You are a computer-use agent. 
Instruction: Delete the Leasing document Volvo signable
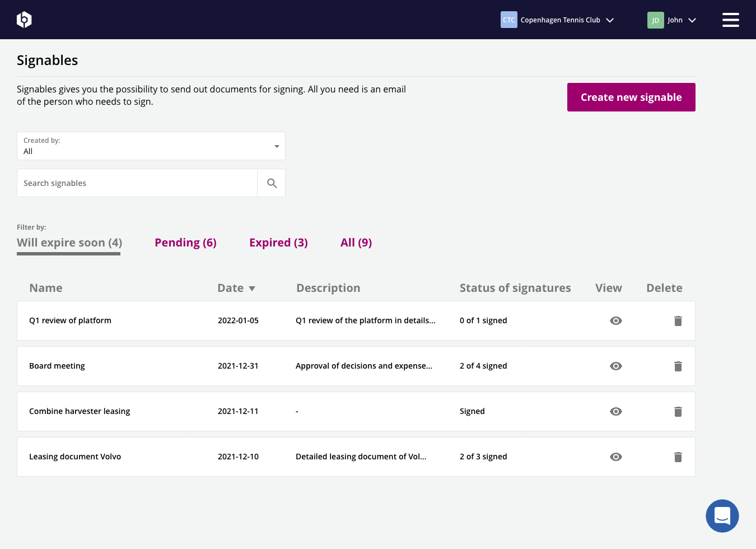pyautogui.click(x=678, y=457)
